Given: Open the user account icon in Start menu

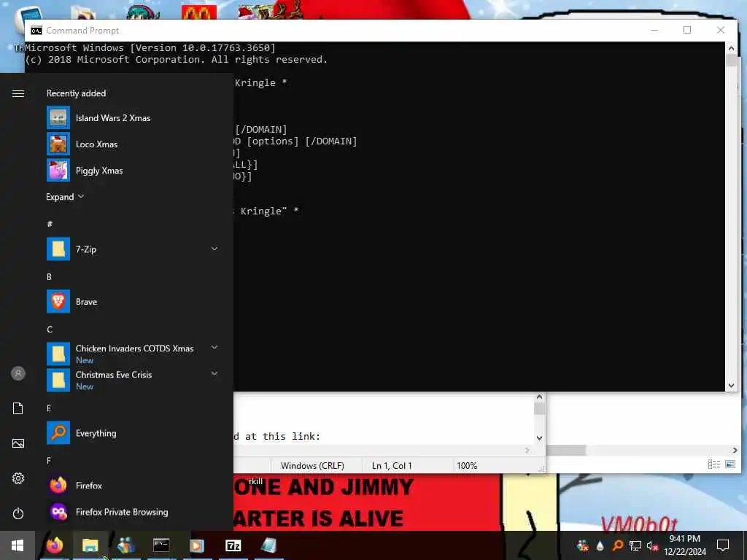Looking at the screenshot, I should click(x=18, y=373).
